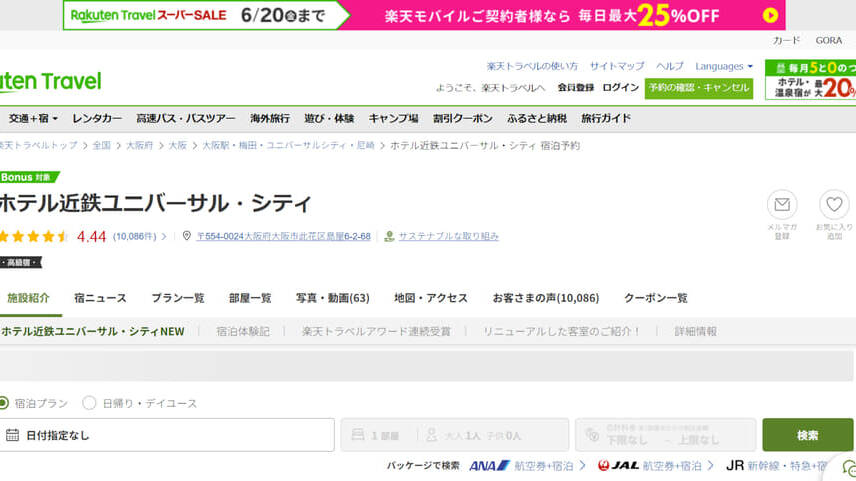This screenshot has height=481, width=856.
Task: Open the 海外旅行 menu item
Action: (x=270, y=118)
